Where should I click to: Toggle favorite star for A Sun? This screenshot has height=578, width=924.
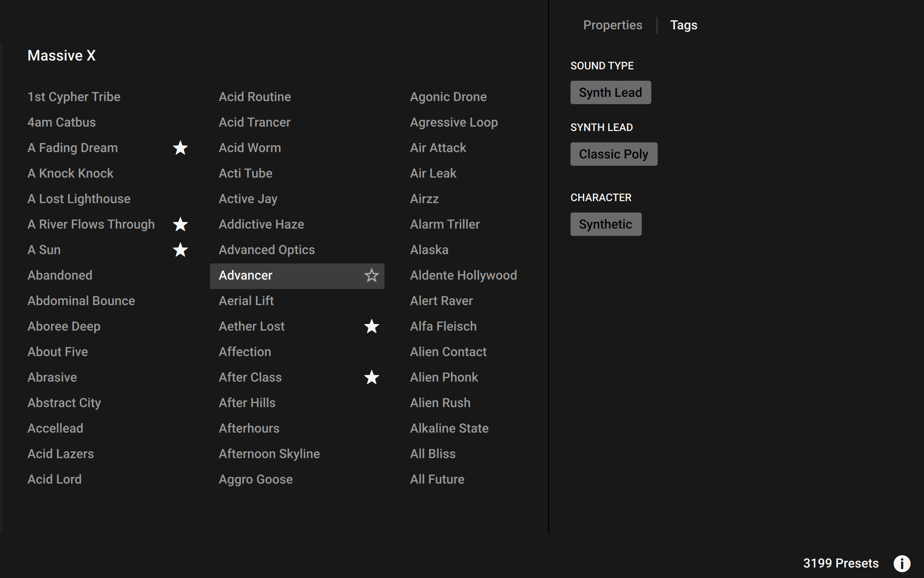(180, 250)
